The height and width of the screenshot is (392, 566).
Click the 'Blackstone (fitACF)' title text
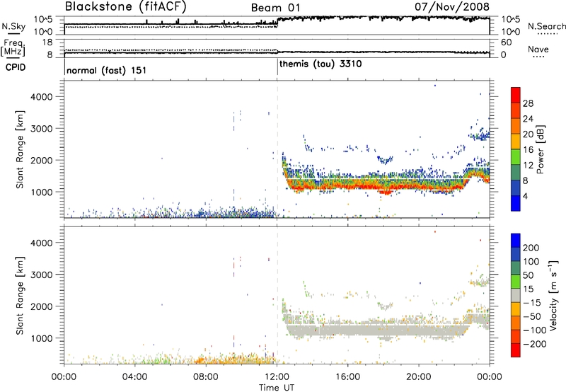[126, 6]
